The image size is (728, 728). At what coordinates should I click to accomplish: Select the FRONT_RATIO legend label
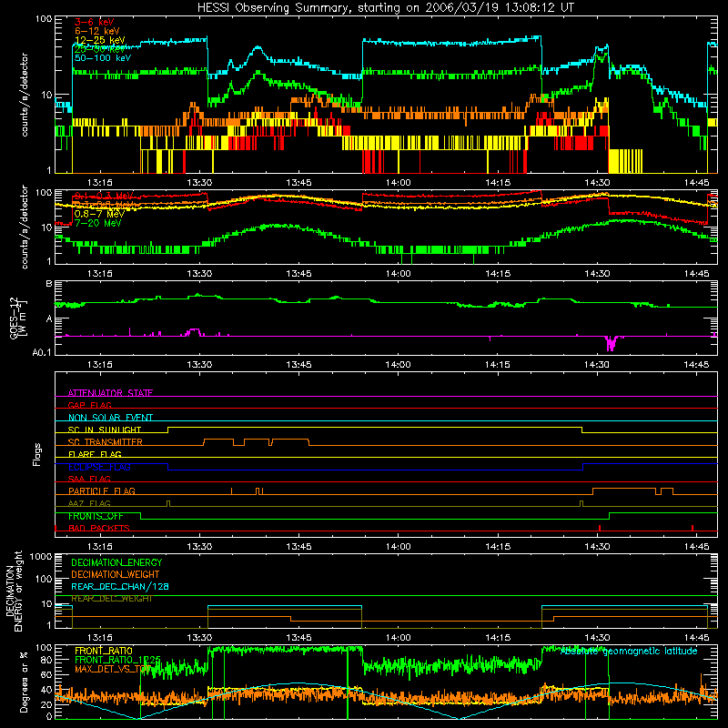104,651
